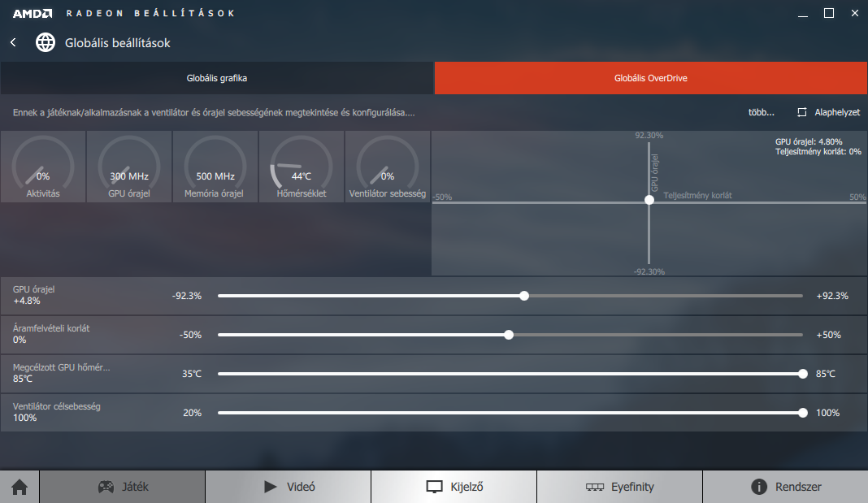Open the Rendszer section

(x=786, y=487)
